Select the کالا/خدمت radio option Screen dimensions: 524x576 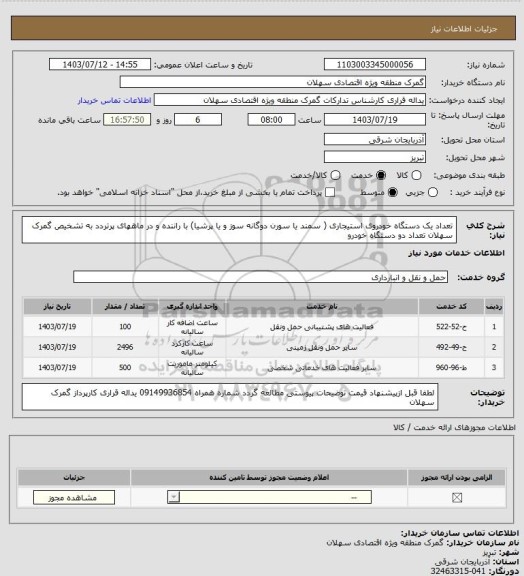point(335,175)
